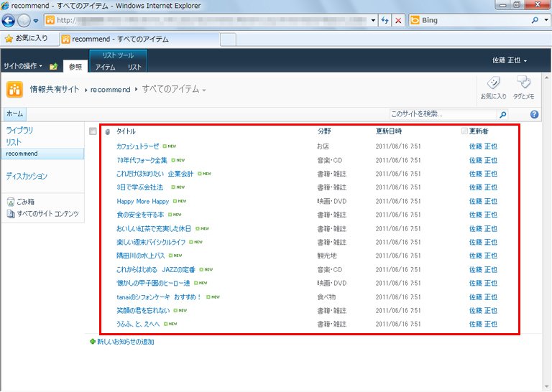Click 食べ物 category text

coord(326,297)
